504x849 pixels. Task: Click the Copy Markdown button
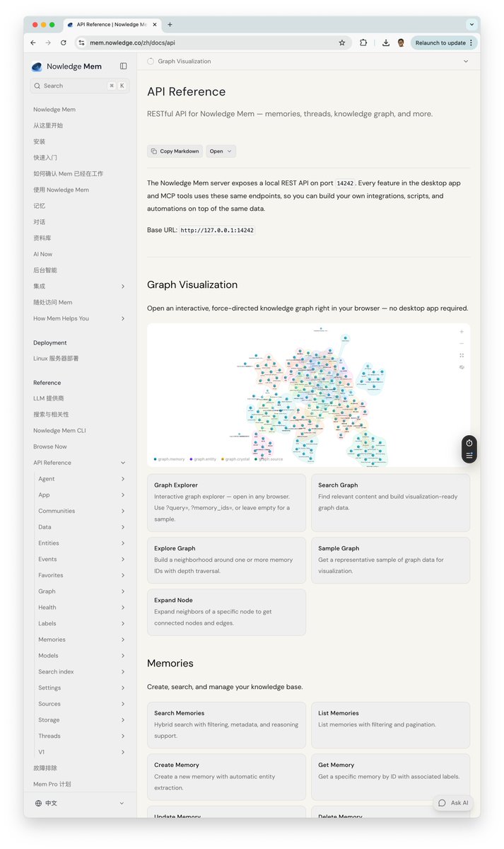[x=175, y=151]
